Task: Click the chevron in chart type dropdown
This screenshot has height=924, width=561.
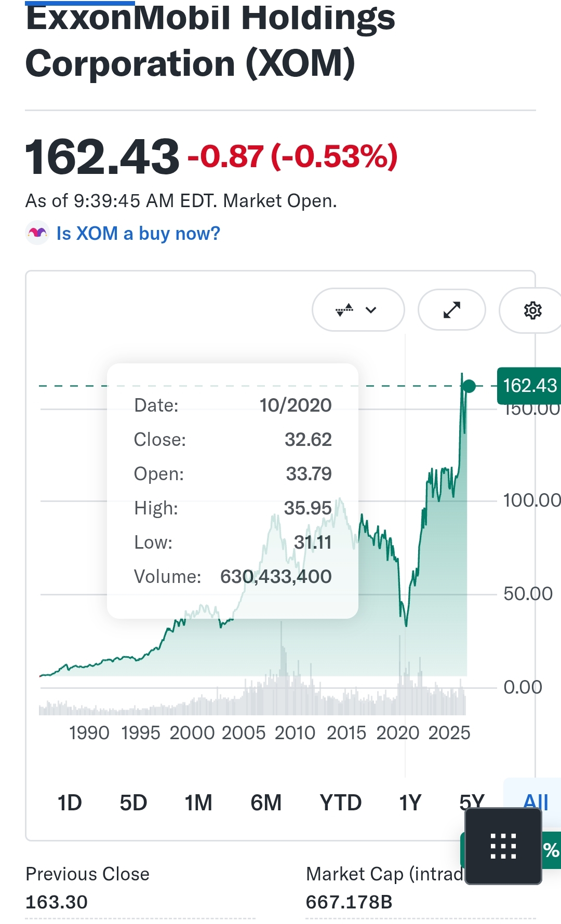Action: [371, 310]
